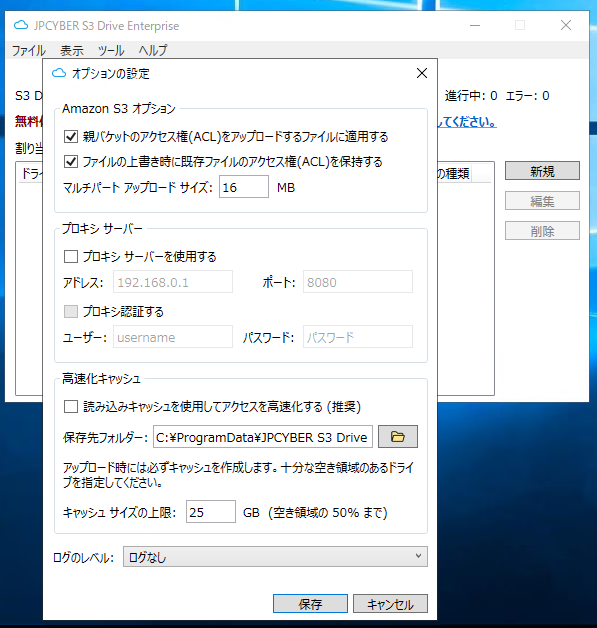The width and height of the screenshot is (597, 628).
Task: Click the MB unit label
Action: [x=286, y=187]
